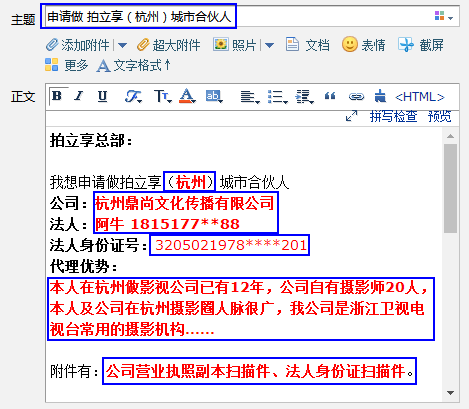Screen dimensions: 469x409
Task: Expand editor to full screen
Action: (x=351, y=116)
